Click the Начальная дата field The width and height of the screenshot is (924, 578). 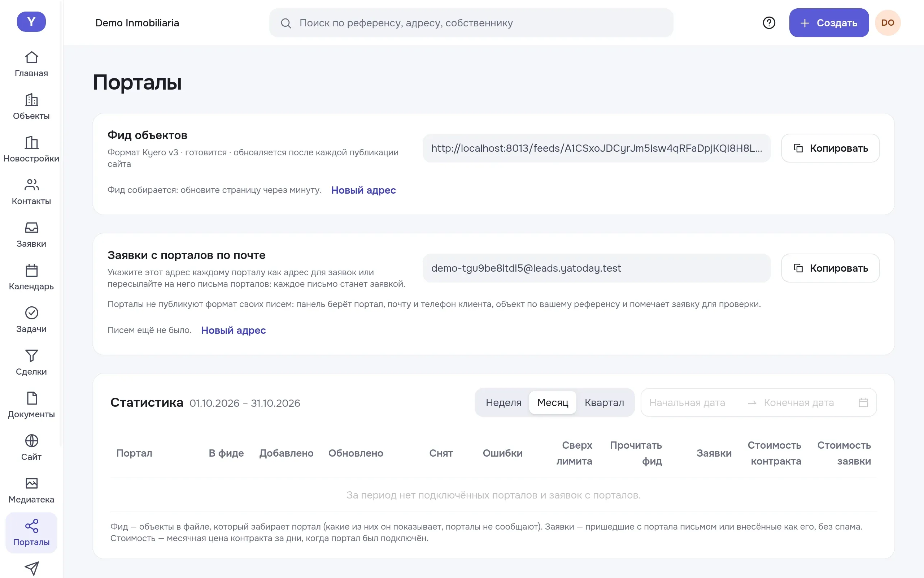[x=693, y=403]
